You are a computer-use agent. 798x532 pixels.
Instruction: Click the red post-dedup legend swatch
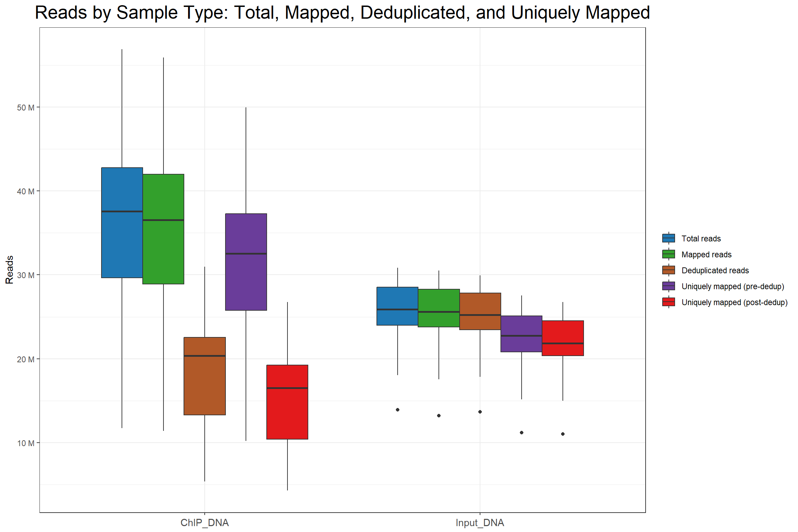point(668,302)
